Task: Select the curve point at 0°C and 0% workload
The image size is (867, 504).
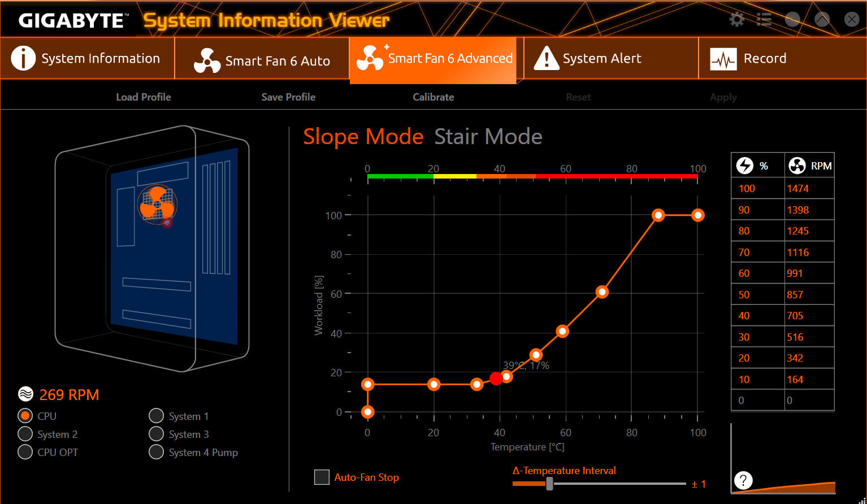Action: click(x=368, y=412)
